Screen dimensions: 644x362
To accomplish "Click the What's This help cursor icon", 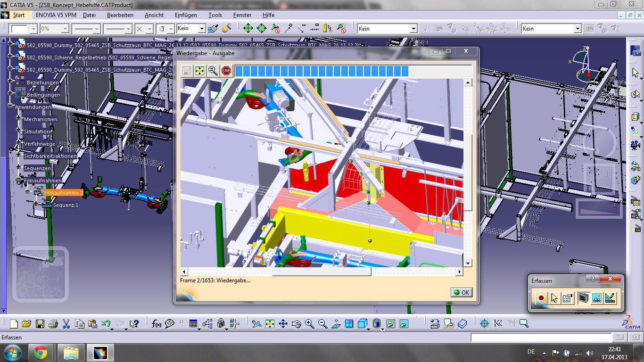I will click(x=134, y=324).
